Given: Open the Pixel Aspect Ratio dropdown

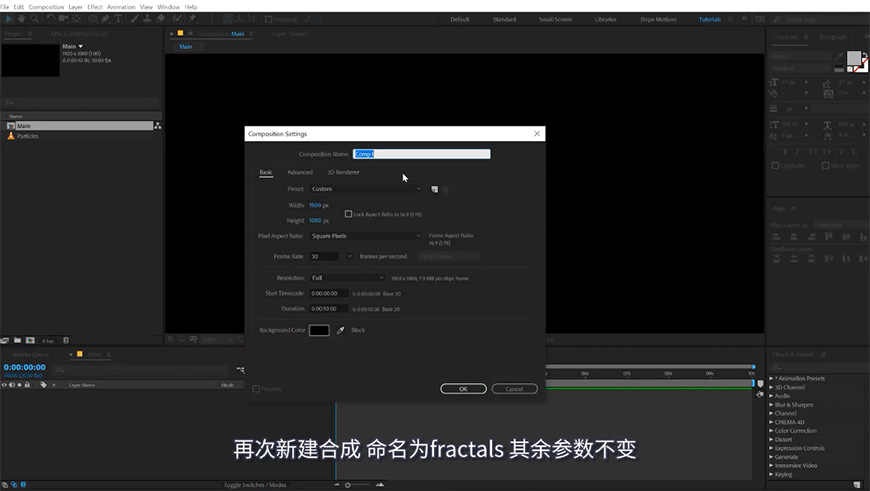Looking at the screenshot, I should 366,236.
